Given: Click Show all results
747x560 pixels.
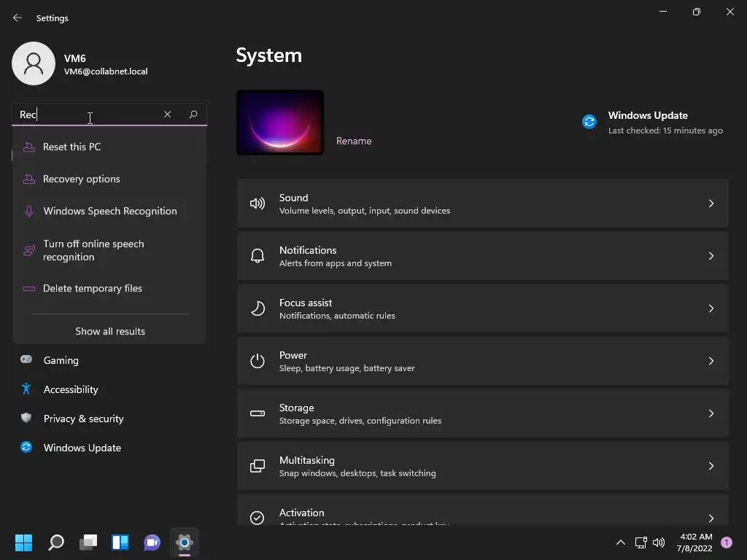Looking at the screenshot, I should click(x=110, y=332).
